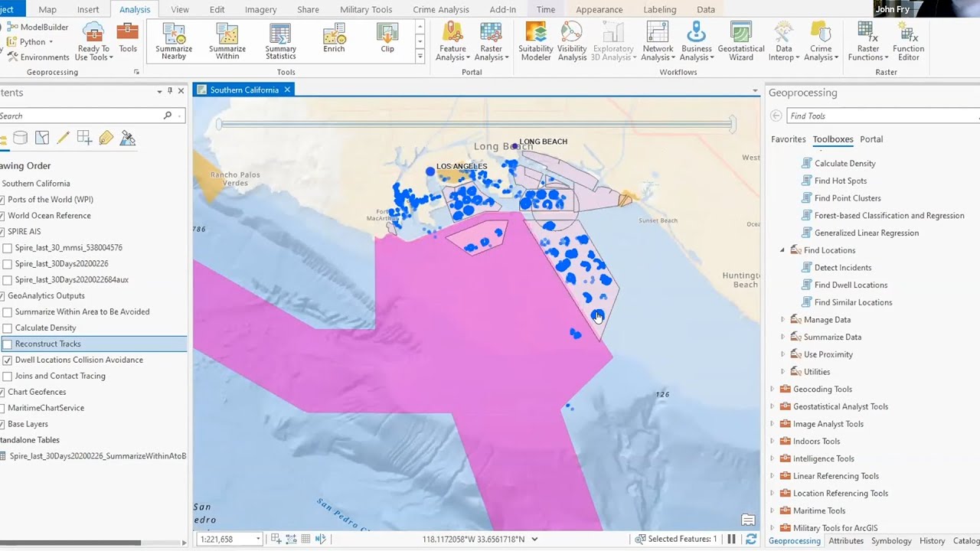
Task: Open coordinate display format dropdown
Action: pos(534,539)
